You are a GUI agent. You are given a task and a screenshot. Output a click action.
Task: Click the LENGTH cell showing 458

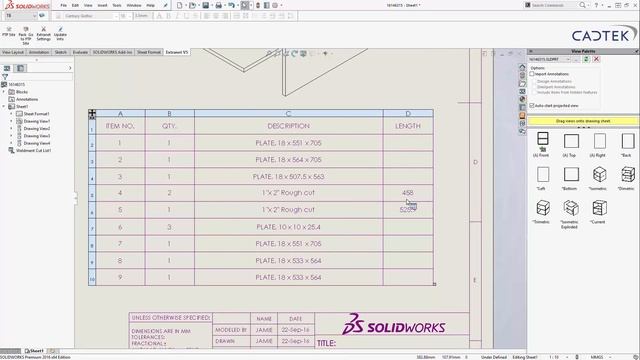point(408,193)
